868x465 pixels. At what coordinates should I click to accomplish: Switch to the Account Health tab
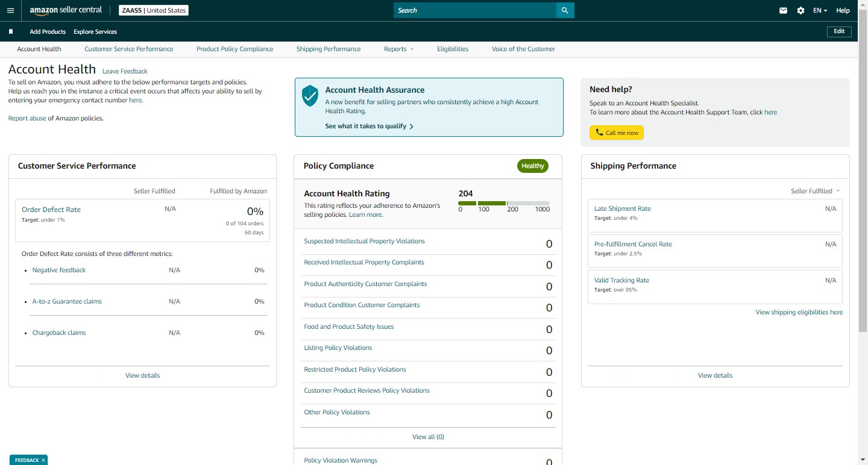point(39,49)
